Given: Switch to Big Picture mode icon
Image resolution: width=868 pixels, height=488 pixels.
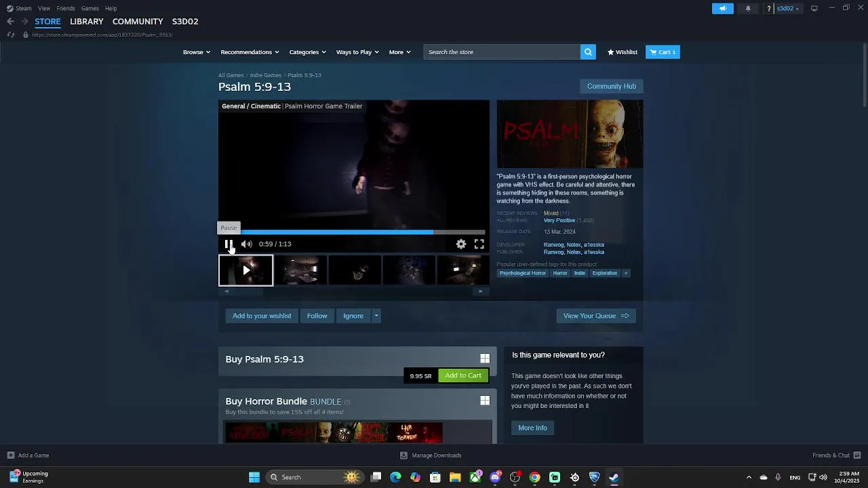Looking at the screenshot, I should tap(814, 8).
